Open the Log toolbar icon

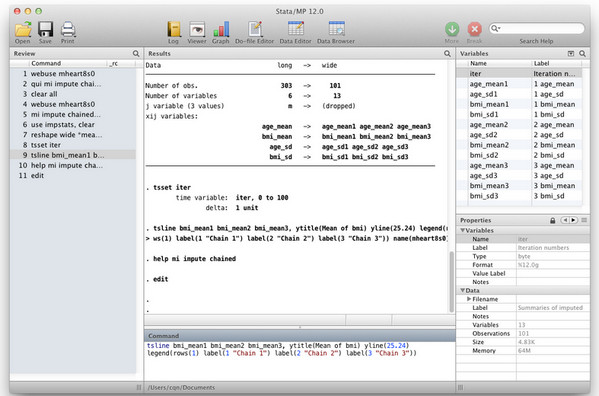(x=173, y=30)
